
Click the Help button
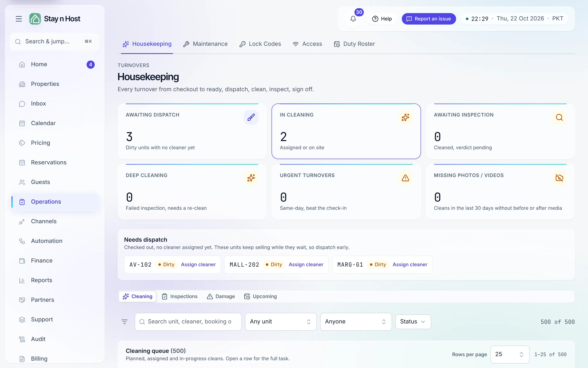tap(382, 19)
